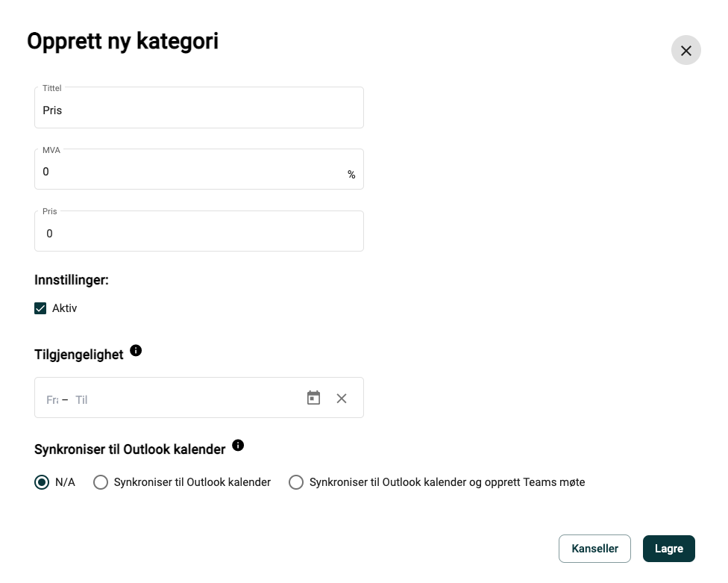The width and height of the screenshot is (728, 583).
Task: Click the Aktiv label text
Action: (65, 308)
